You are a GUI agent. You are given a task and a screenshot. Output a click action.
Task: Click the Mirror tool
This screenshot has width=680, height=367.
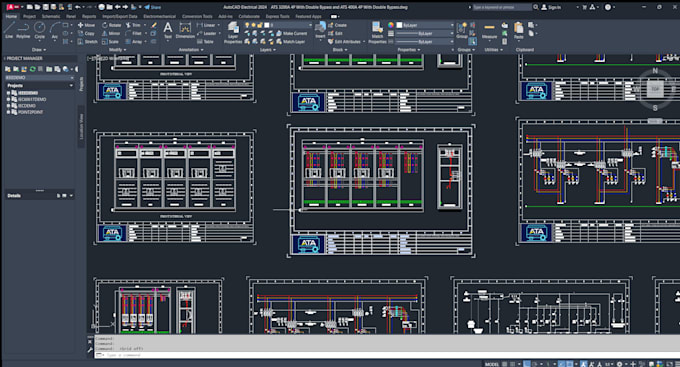pyautogui.click(x=111, y=33)
